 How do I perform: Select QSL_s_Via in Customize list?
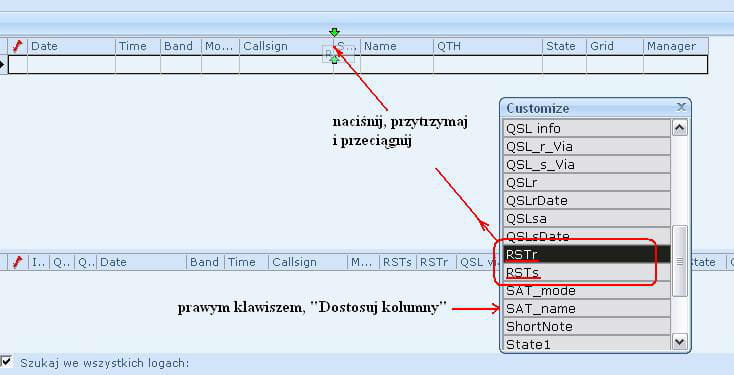[x=587, y=164]
